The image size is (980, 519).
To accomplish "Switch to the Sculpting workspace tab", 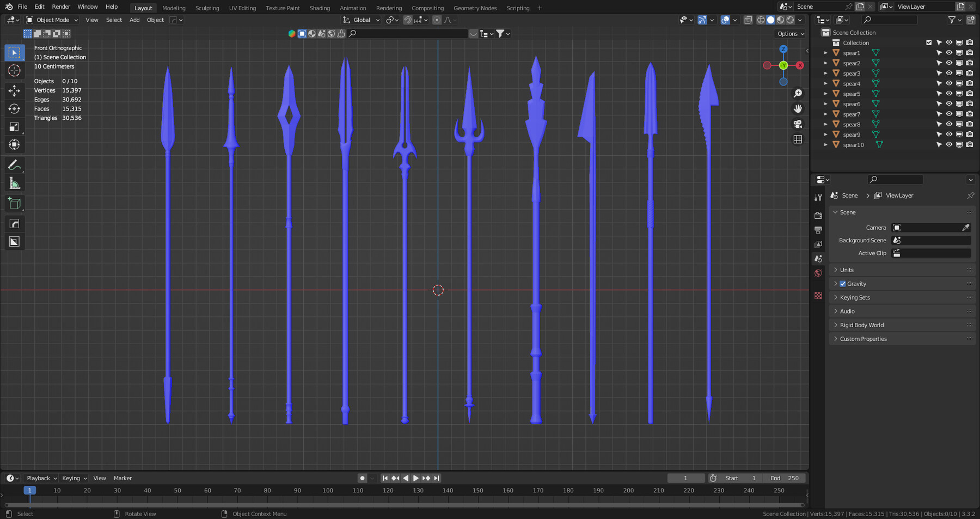I will (207, 8).
